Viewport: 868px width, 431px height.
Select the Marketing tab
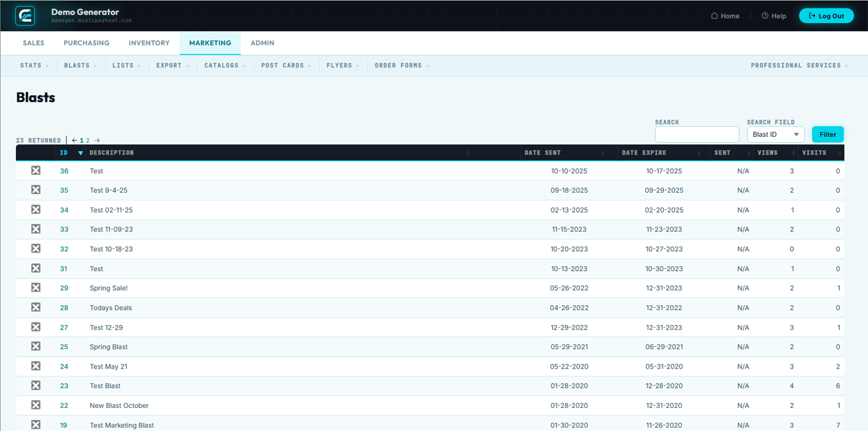coord(210,43)
